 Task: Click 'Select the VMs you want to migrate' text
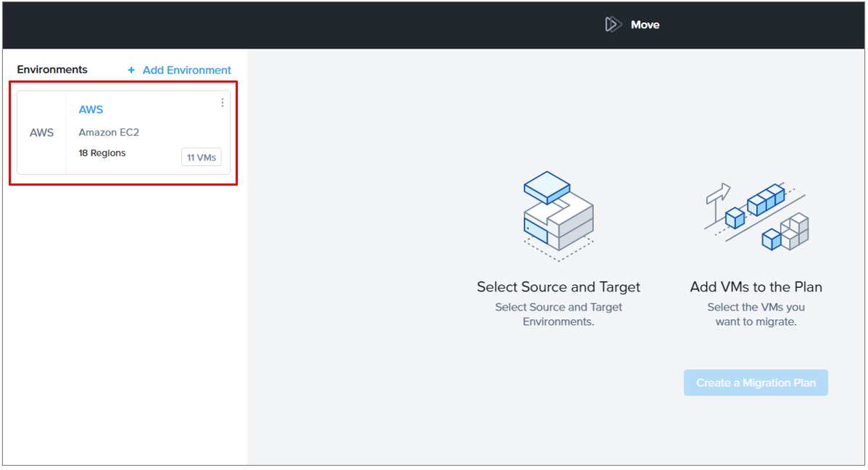click(756, 315)
